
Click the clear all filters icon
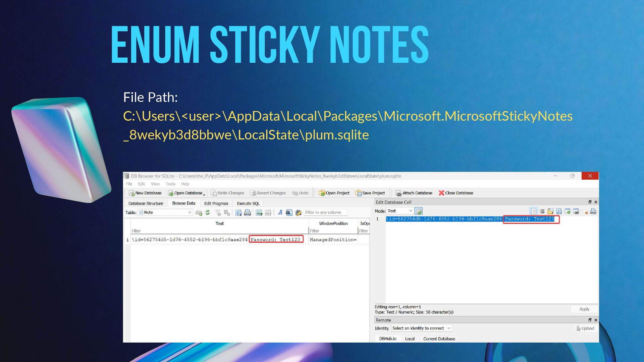[218, 213]
